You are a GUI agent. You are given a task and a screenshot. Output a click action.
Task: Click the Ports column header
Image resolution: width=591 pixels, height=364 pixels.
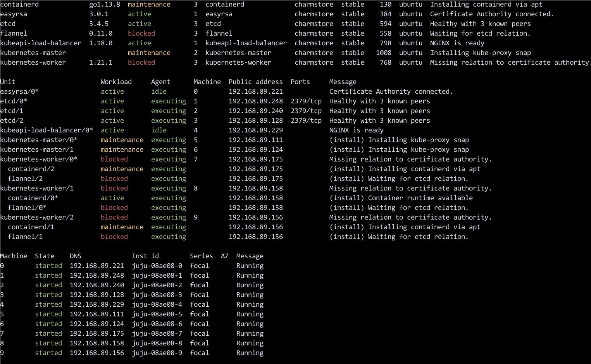coord(300,82)
